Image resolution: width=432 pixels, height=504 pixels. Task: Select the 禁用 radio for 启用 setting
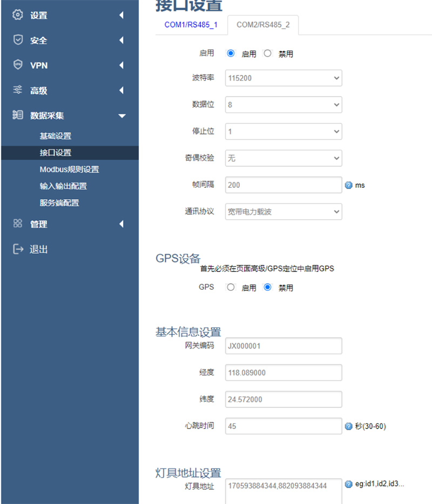(268, 53)
